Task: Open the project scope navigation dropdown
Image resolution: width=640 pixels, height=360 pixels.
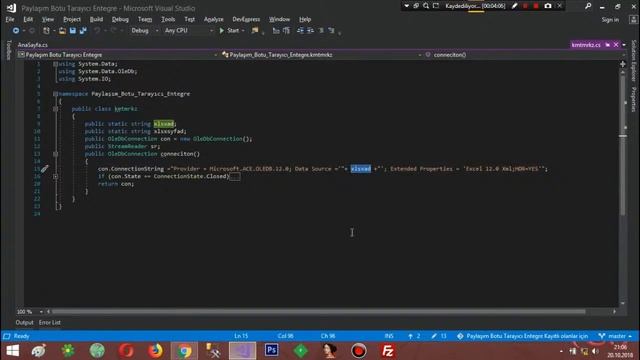Action: [118, 55]
